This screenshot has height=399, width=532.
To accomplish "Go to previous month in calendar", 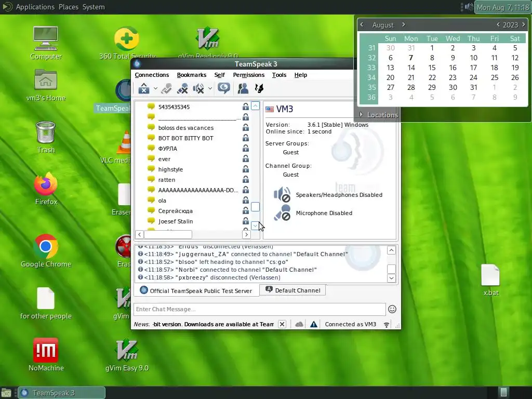I will point(362,25).
